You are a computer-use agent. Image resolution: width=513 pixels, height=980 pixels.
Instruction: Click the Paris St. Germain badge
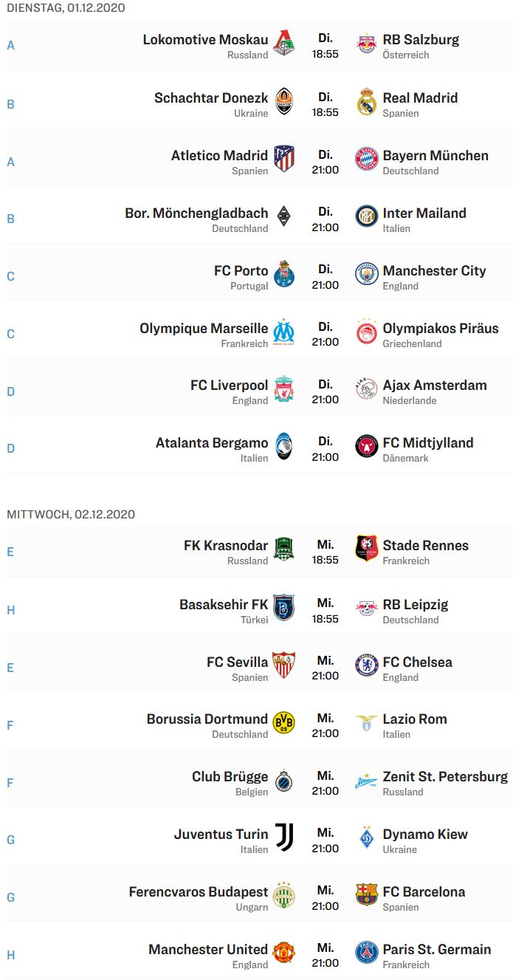(367, 953)
